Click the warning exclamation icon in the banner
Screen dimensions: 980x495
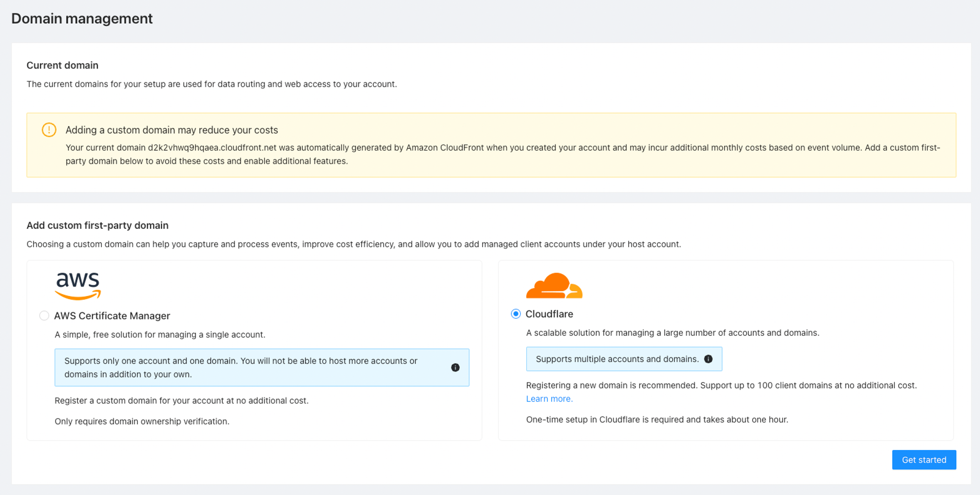coord(49,130)
